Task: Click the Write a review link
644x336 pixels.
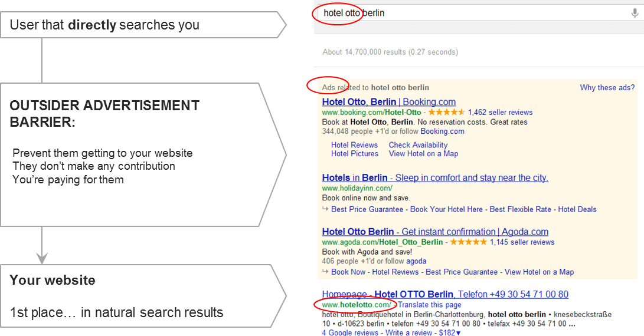Action: [408, 332]
